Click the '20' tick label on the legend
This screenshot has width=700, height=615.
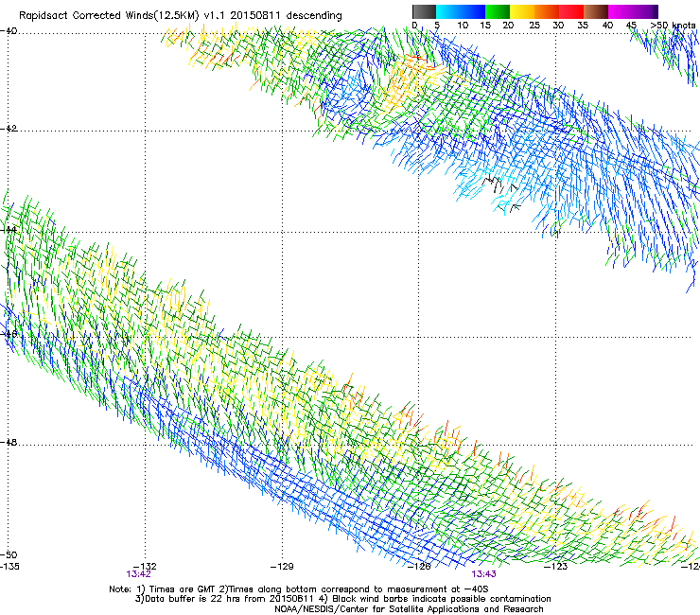click(x=508, y=26)
